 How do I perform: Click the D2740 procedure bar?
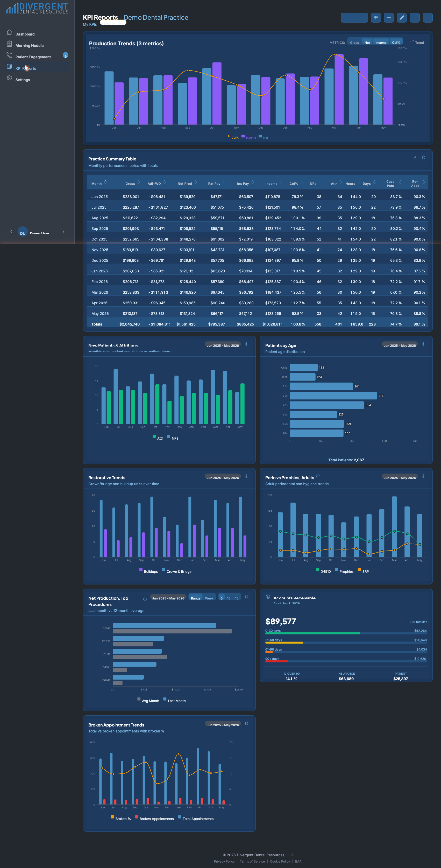[x=165, y=625]
